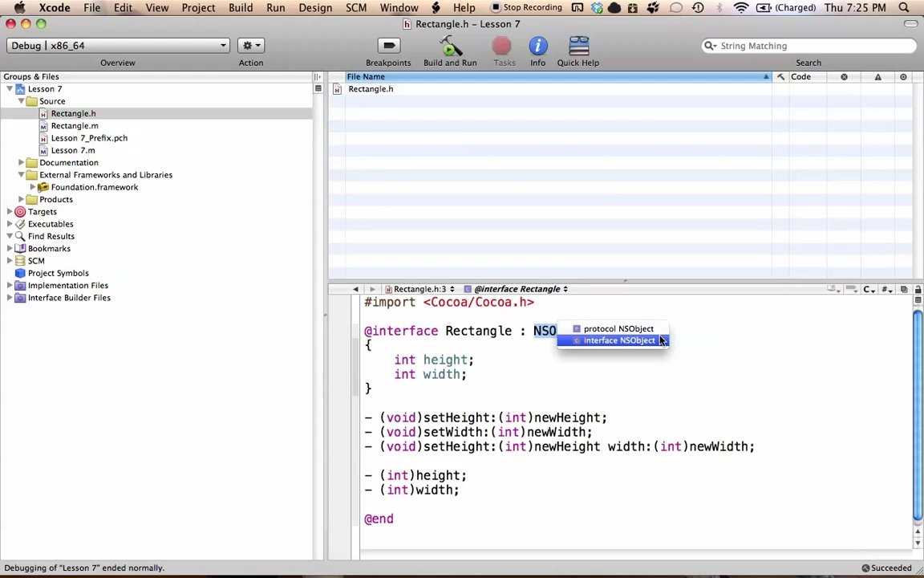Click the Tasks stop icon

[x=504, y=46]
